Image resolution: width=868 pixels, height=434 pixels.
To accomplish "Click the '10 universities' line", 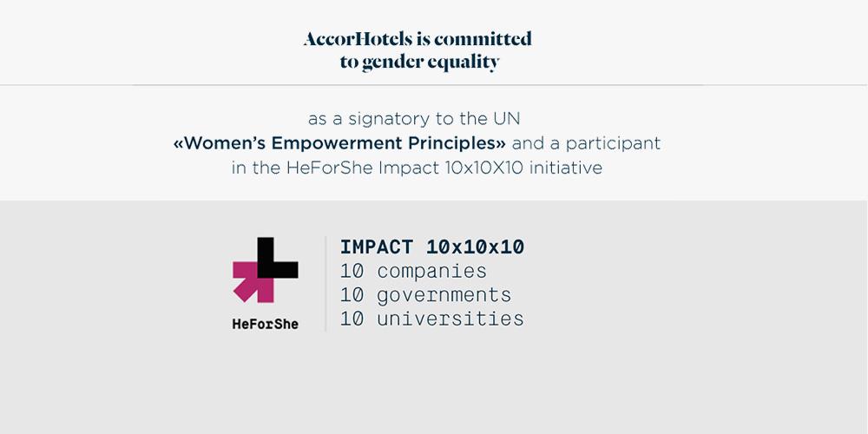I will [x=431, y=319].
